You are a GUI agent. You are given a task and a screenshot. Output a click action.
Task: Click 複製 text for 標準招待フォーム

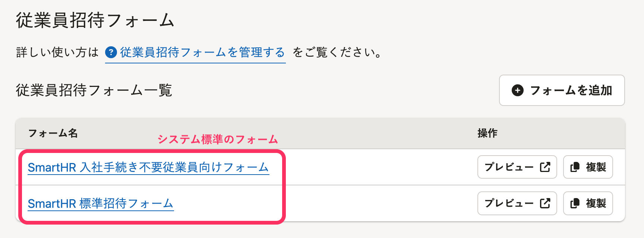pos(596,203)
